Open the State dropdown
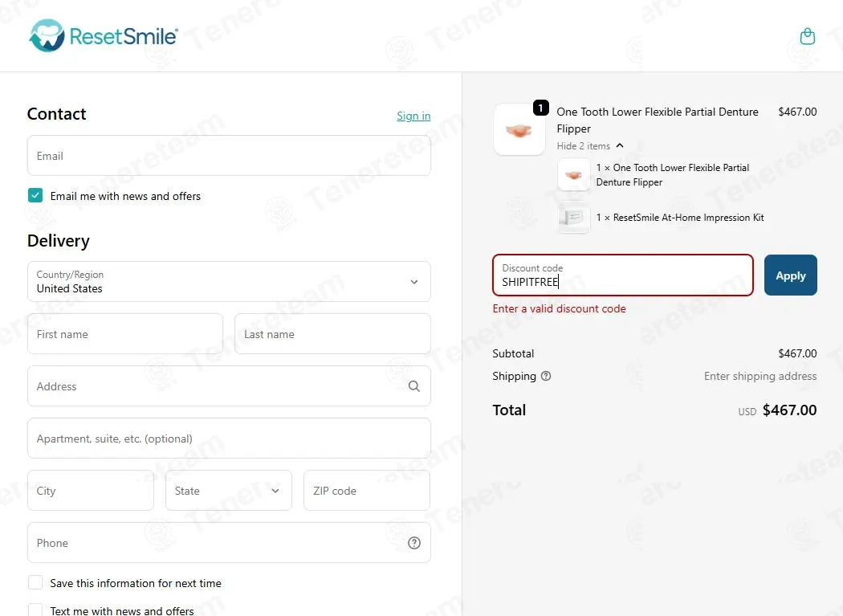 coord(229,491)
